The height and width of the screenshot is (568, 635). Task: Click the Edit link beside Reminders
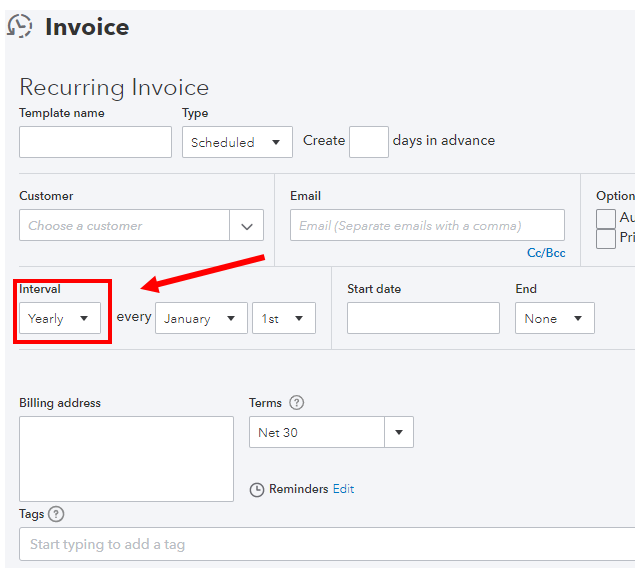pyautogui.click(x=343, y=489)
